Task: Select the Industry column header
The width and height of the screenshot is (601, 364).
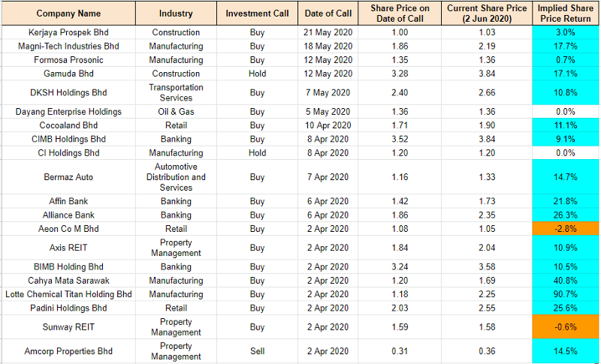Action: click(176, 14)
